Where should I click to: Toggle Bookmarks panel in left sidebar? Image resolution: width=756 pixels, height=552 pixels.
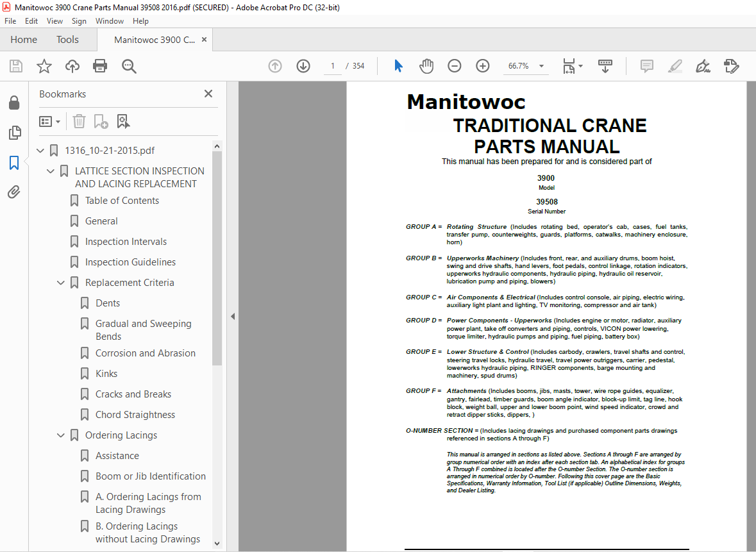coord(14,162)
